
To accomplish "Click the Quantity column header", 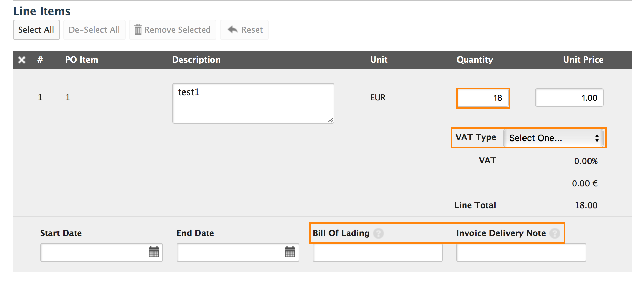I will pos(474,60).
